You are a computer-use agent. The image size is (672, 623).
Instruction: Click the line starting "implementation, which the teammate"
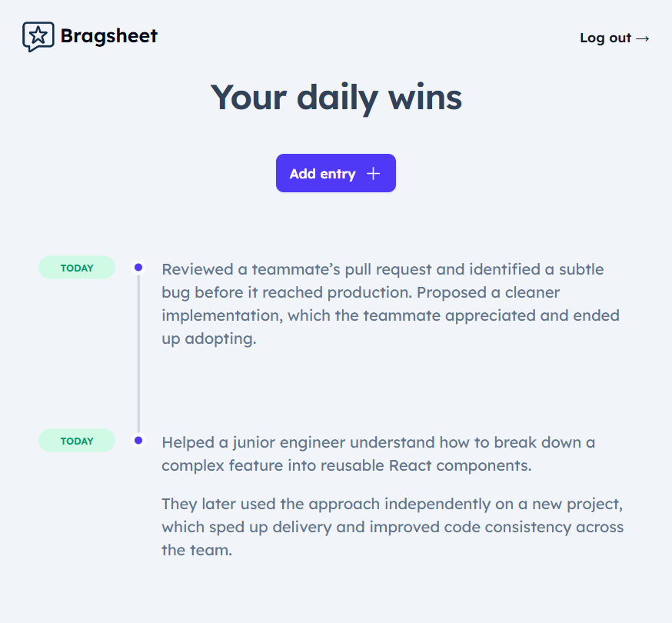coord(390,315)
